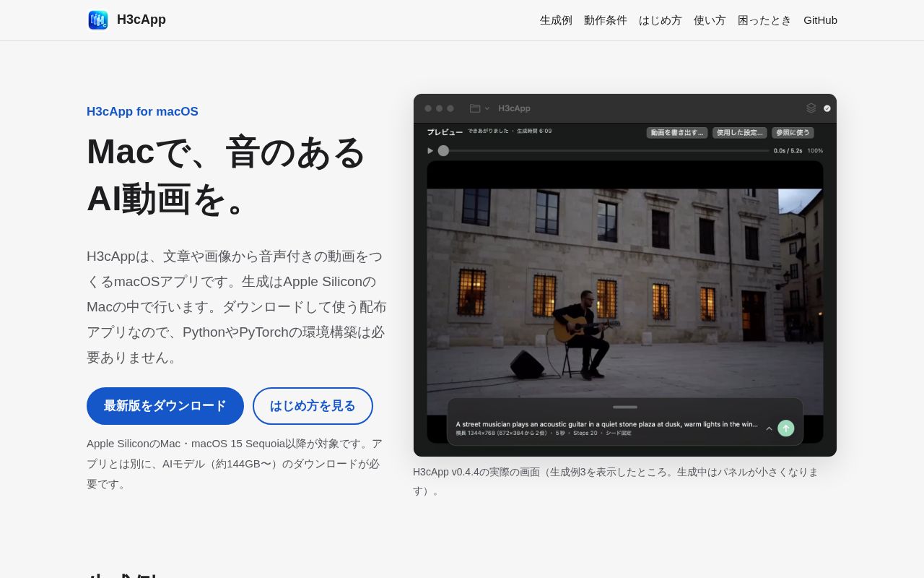The height and width of the screenshot is (578, 924).
Task: Click the できあがりました status text
Action: click(x=488, y=131)
